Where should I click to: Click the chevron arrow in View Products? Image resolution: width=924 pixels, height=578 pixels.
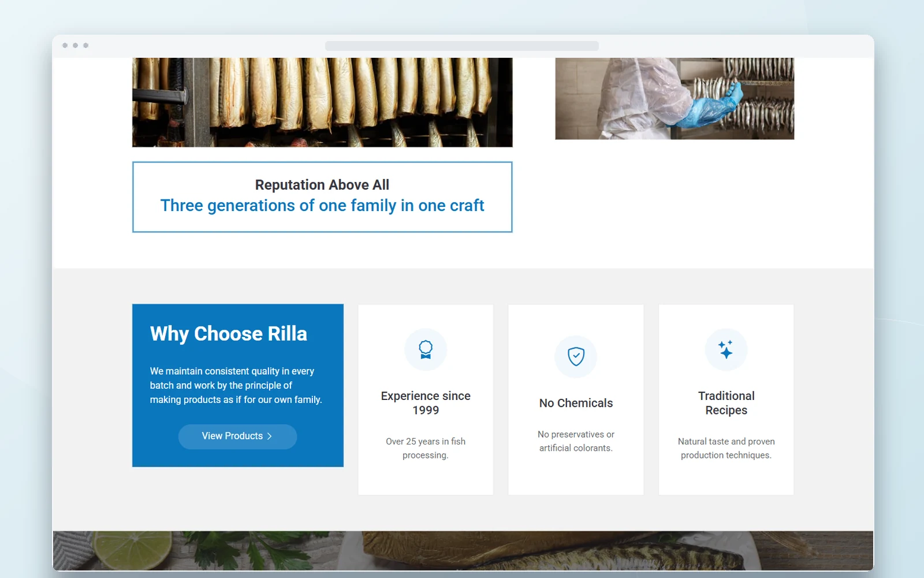pos(269,436)
